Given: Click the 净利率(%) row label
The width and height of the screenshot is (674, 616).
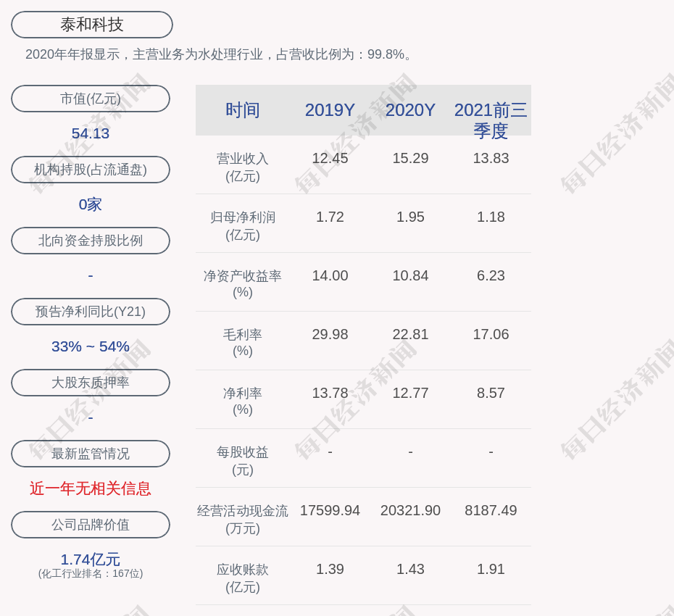Looking at the screenshot, I should tap(243, 401).
